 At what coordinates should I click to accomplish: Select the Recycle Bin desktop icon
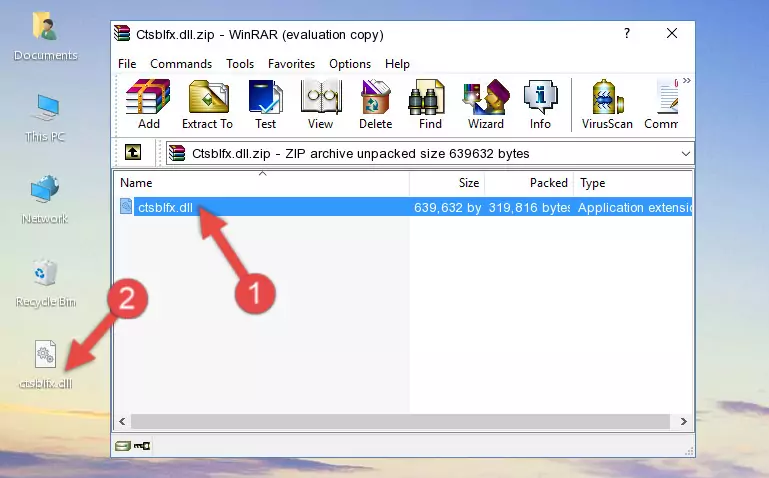coord(45,283)
